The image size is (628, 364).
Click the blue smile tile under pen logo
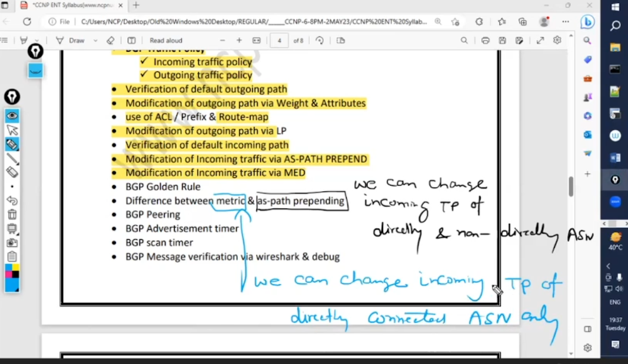35,71
